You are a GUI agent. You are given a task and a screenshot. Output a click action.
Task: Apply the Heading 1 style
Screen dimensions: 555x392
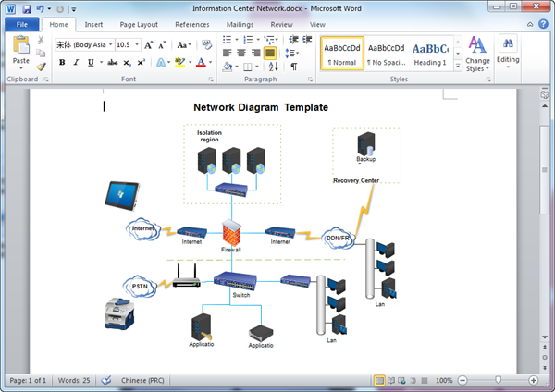430,54
